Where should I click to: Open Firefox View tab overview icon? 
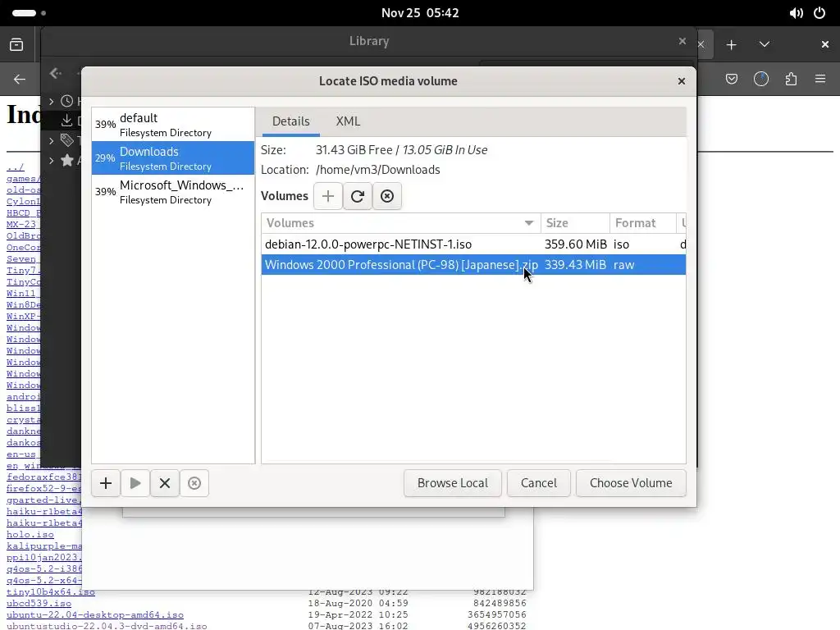tap(16, 44)
